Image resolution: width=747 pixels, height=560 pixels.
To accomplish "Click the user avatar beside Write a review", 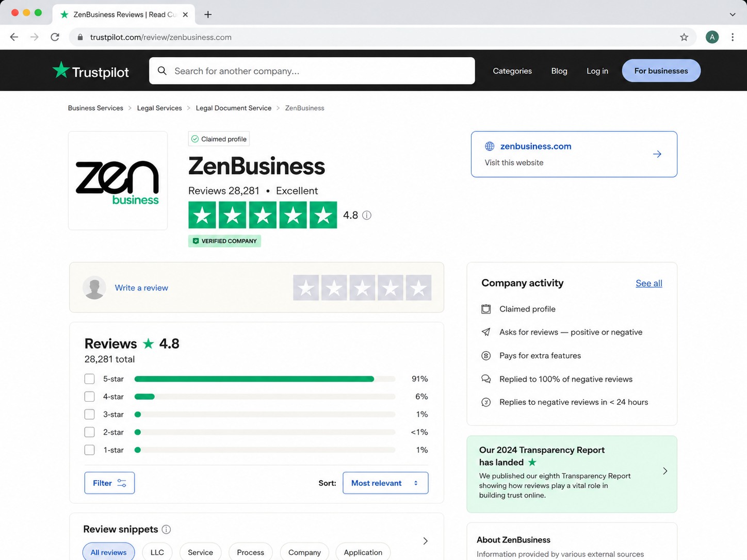I will pos(94,288).
